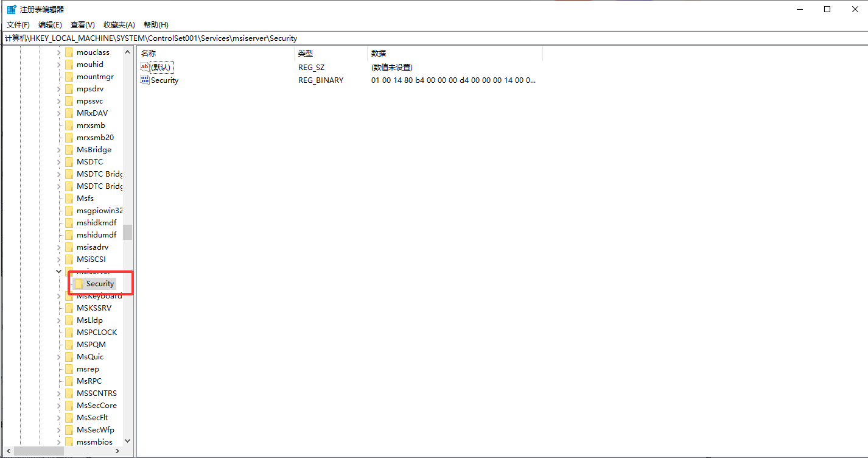
Task: Click the Registry Editor app icon in title bar
Action: tap(12, 9)
